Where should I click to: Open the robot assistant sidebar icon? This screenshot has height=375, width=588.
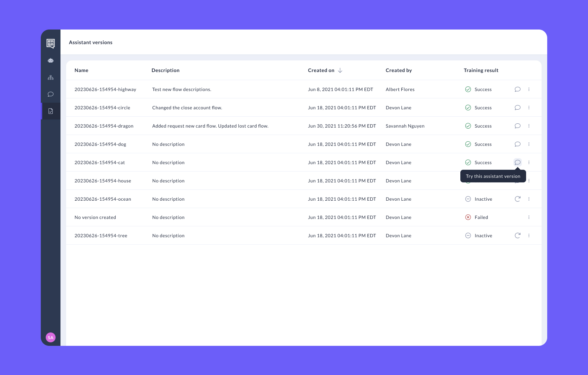coord(51,60)
